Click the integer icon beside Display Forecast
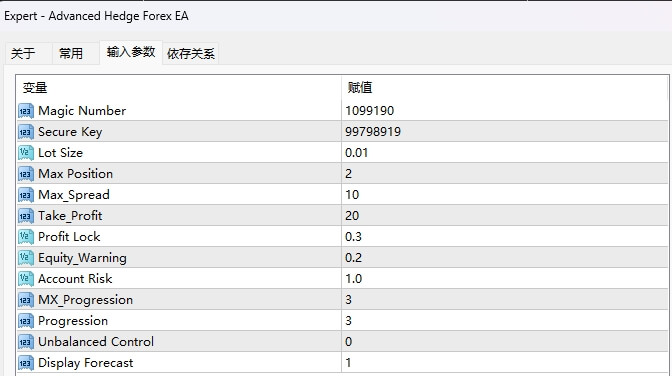The height and width of the screenshot is (376, 672). coord(26,363)
